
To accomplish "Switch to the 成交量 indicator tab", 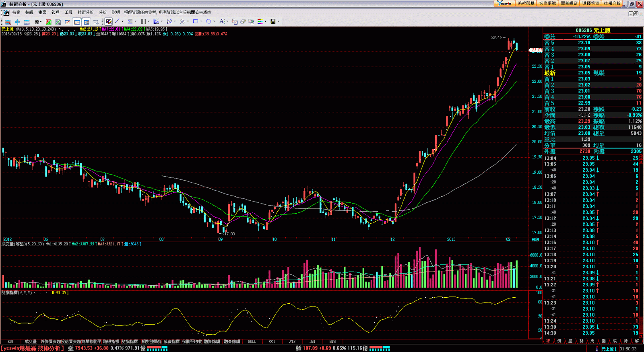I will (31, 342).
